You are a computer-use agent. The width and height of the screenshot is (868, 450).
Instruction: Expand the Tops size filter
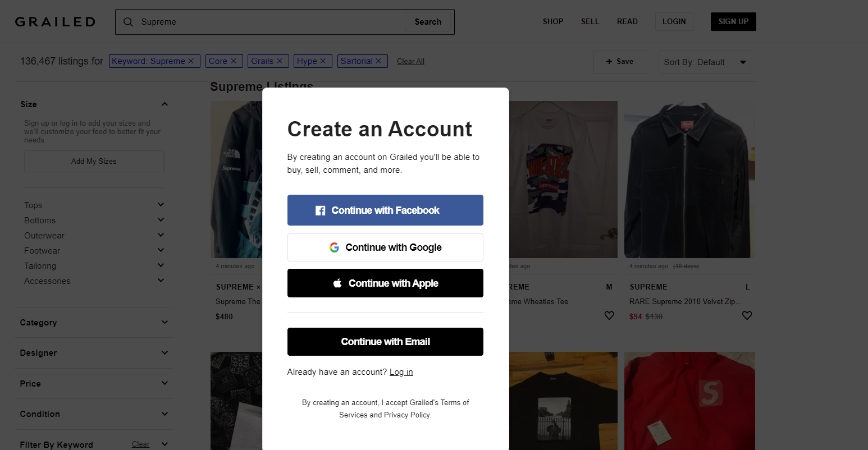pos(161,205)
